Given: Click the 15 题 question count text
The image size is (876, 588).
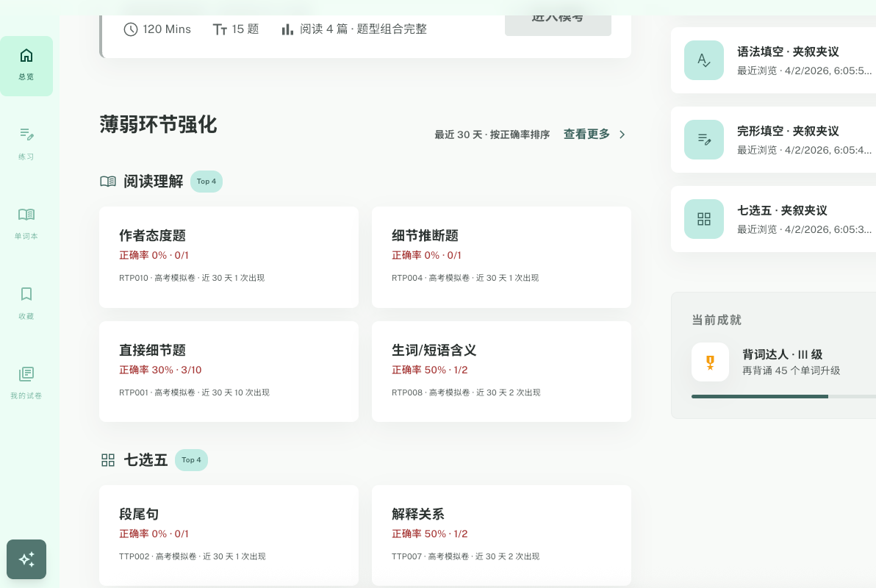Looking at the screenshot, I should click(x=245, y=29).
